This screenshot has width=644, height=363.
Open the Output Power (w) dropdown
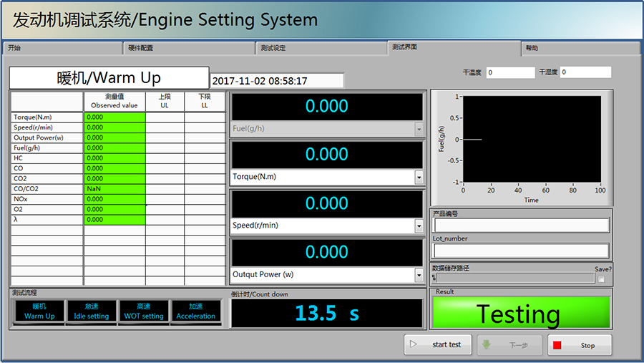click(x=419, y=275)
